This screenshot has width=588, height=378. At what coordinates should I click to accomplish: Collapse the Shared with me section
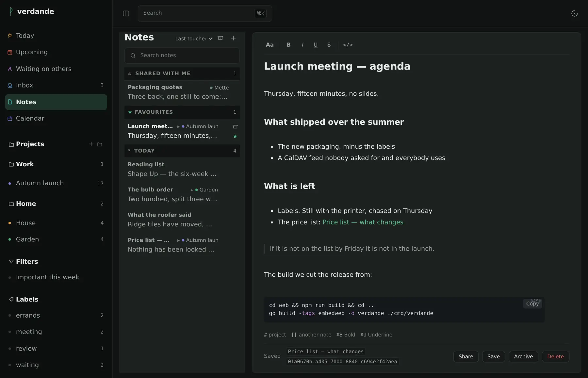tap(182, 74)
